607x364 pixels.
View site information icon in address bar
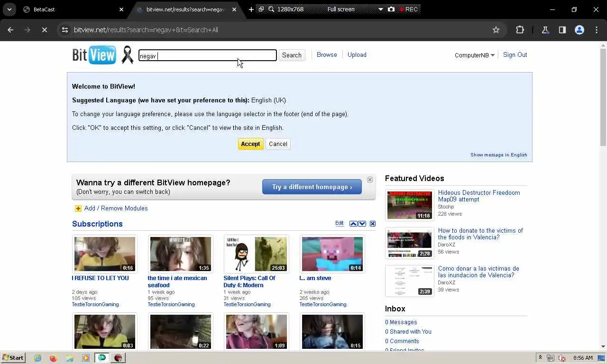tap(65, 30)
